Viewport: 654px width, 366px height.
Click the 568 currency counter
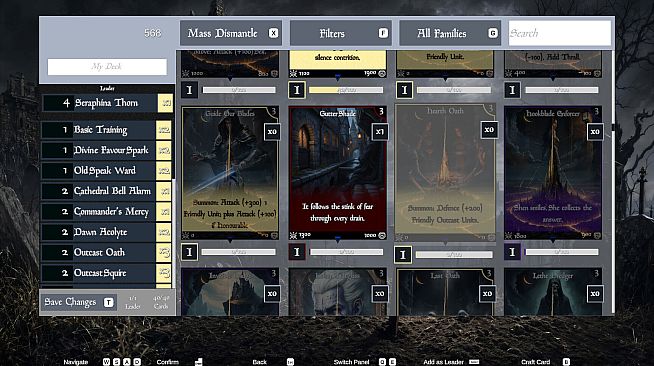tap(153, 33)
